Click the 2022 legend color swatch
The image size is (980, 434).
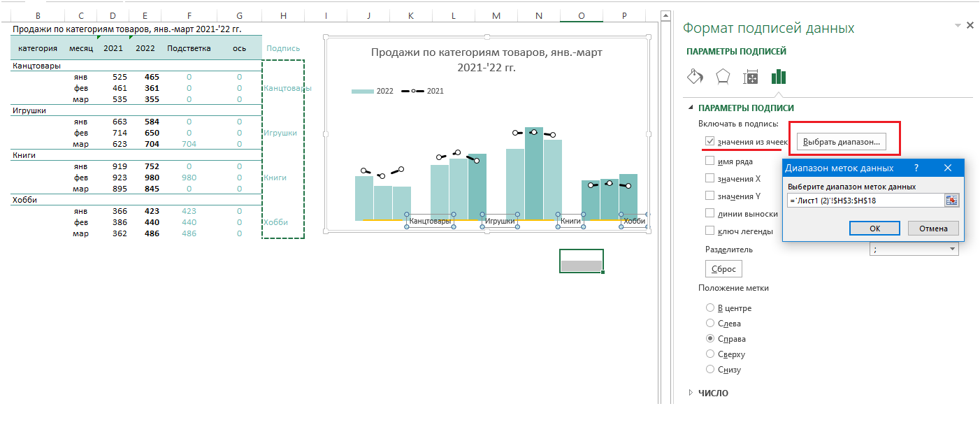click(362, 92)
